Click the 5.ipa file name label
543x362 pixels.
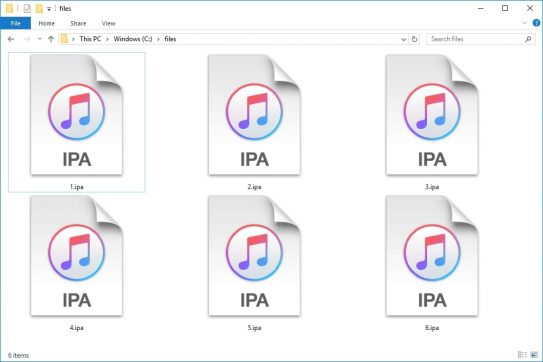(x=254, y=328)
